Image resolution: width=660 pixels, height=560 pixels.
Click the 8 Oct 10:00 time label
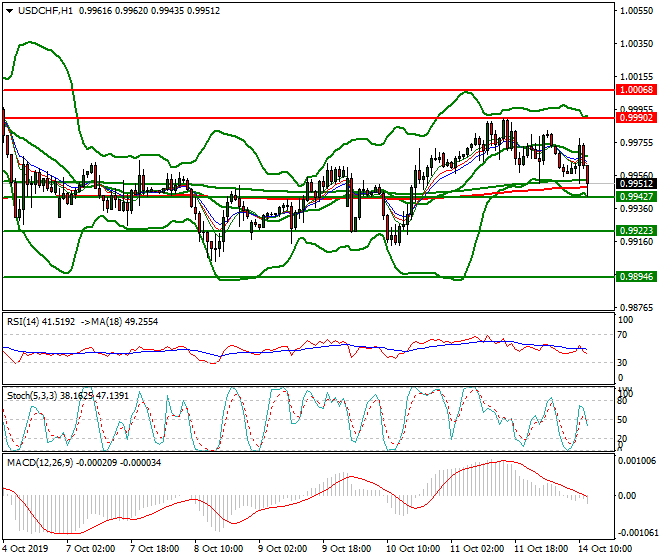coord(218,549)
